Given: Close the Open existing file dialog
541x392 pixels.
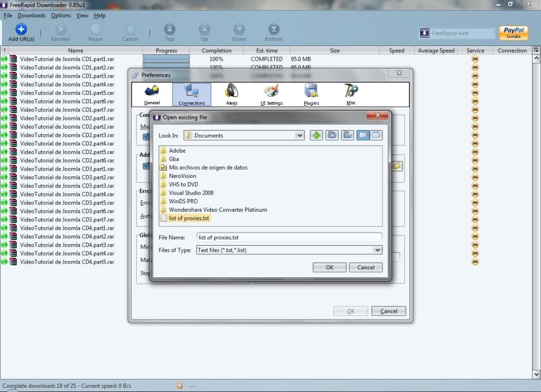Looking at the screenshot, I should click(377, 115).
